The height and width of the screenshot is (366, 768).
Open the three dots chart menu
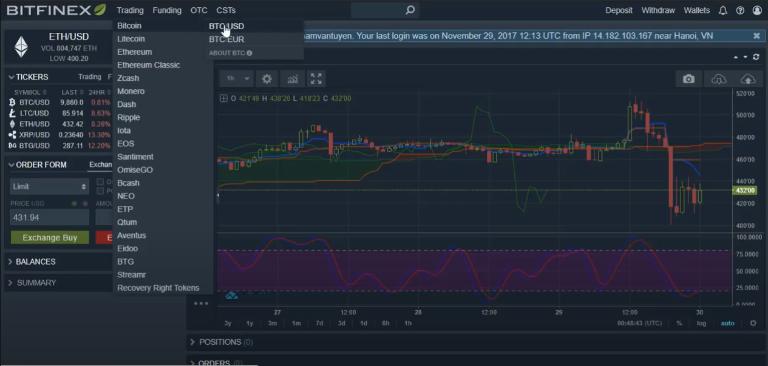click(201, 303)
